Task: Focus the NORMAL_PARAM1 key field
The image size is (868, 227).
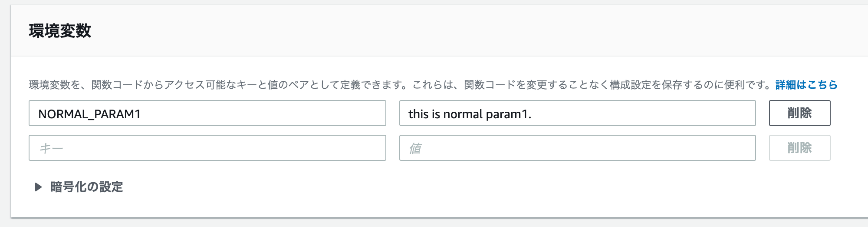Action: click(x=207, y=113)
